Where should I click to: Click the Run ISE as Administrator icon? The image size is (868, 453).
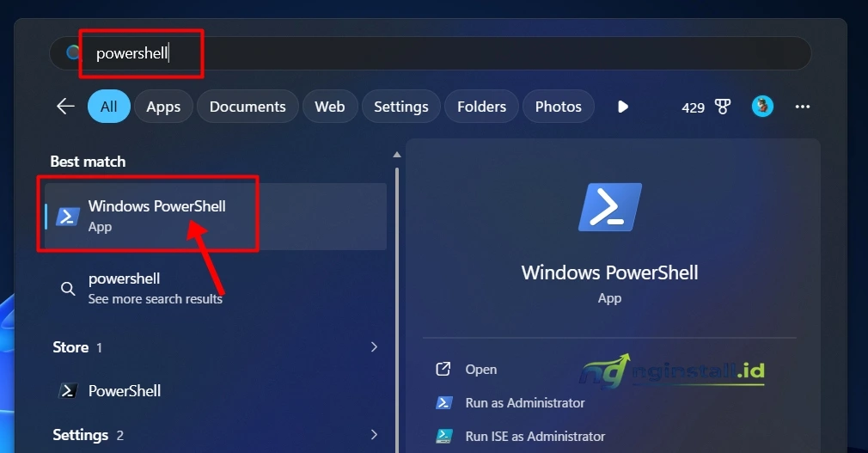[x=444, y=437]
